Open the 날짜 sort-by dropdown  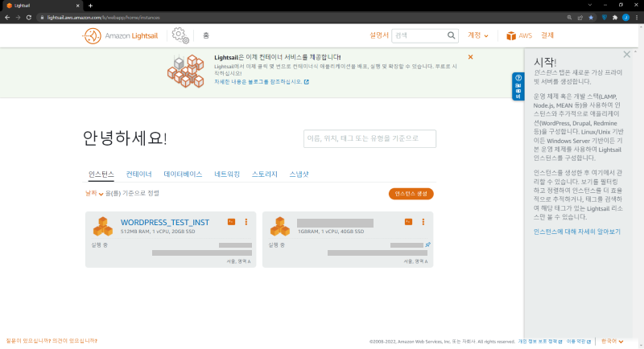[95, 193]
